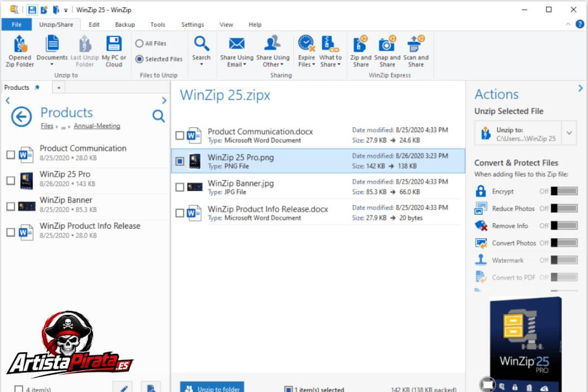The image size is (588, 392).
Task: Click the WinZip app icon in title bar
Action: point(14,10)
